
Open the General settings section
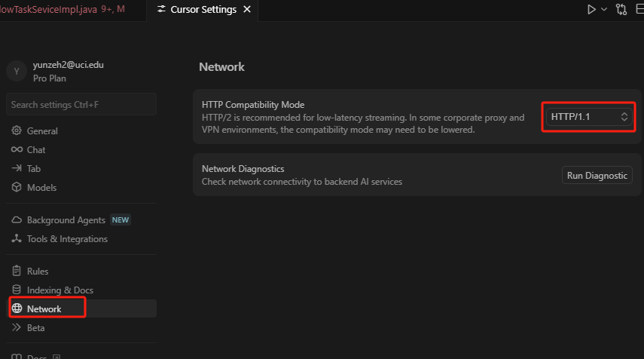coord(81,130)
